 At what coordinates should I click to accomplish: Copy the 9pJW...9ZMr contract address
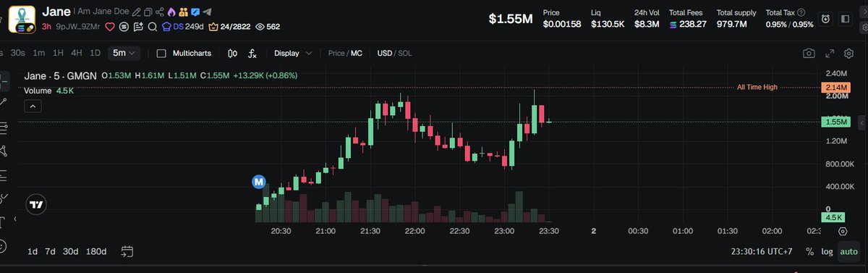(x=78, y=27)
